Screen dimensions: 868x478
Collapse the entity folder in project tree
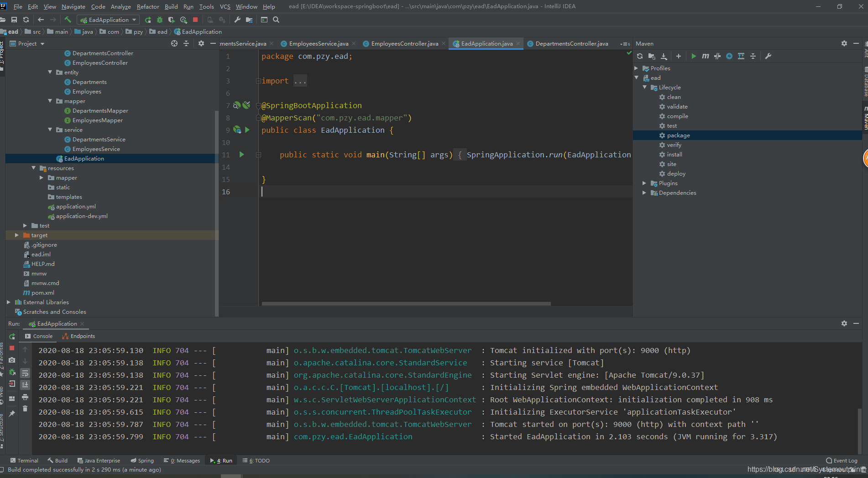click(50, 73)
